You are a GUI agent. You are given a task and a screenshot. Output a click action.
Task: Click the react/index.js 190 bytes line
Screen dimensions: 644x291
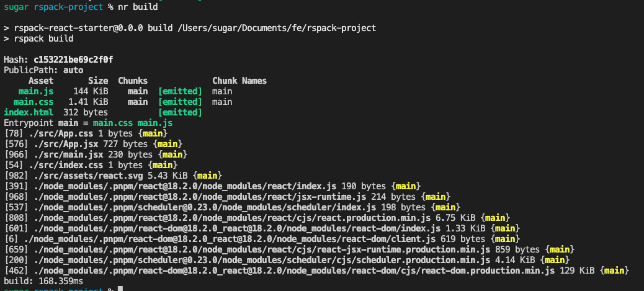(212, 186)
